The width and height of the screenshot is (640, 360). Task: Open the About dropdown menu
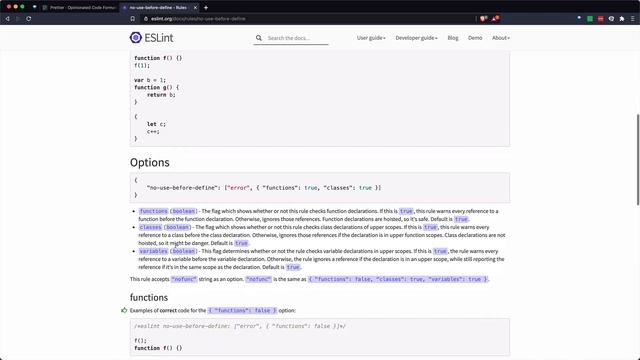[x=501, y=38]
